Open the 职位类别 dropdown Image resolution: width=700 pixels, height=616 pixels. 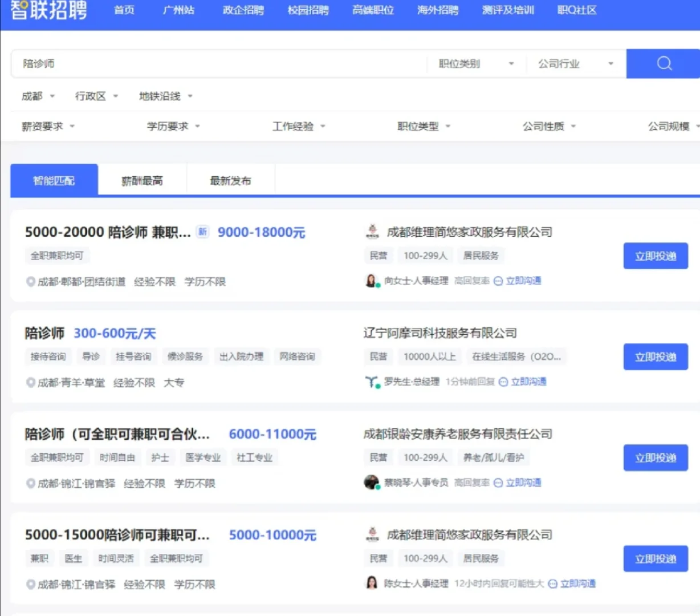pos(475,63)
